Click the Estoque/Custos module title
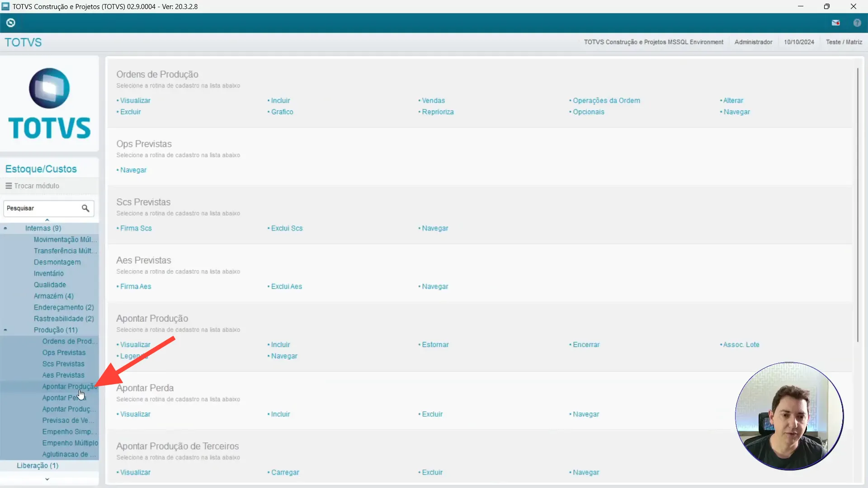868x488 pixels. coord(41,169)
